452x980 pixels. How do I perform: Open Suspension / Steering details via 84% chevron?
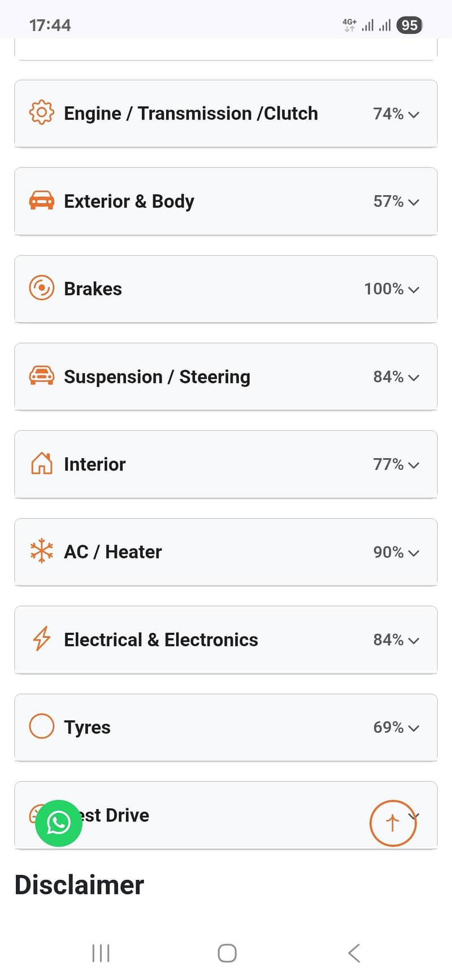tap(414, 377)
